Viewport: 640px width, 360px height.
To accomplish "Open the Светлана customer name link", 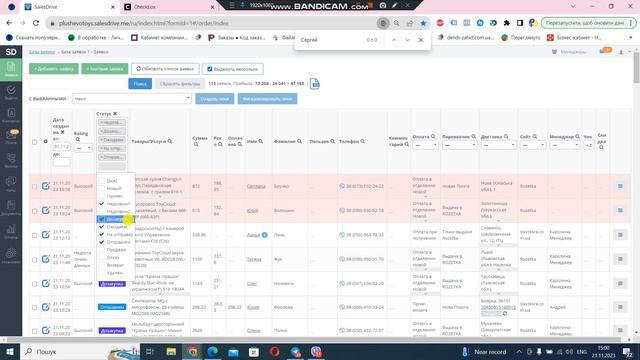I will [256, 186].
